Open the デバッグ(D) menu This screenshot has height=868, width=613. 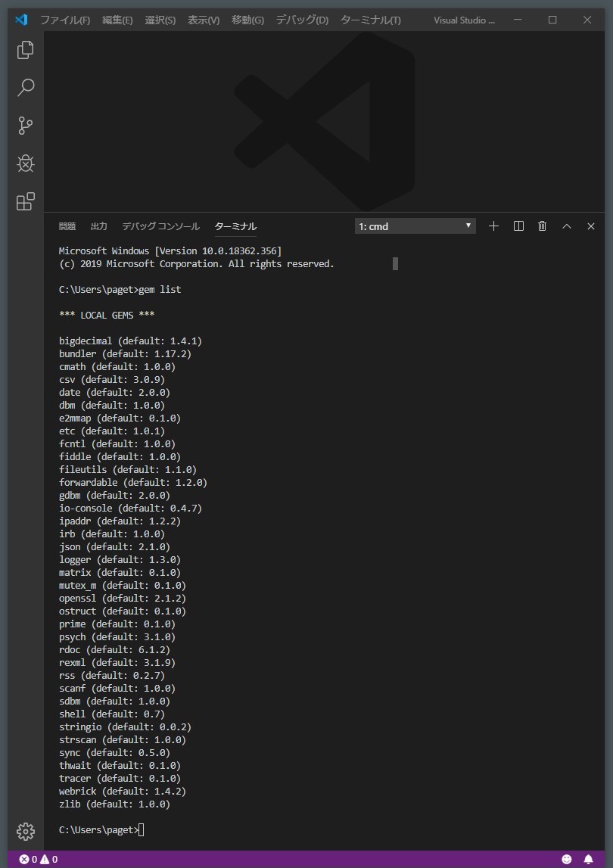302,20
